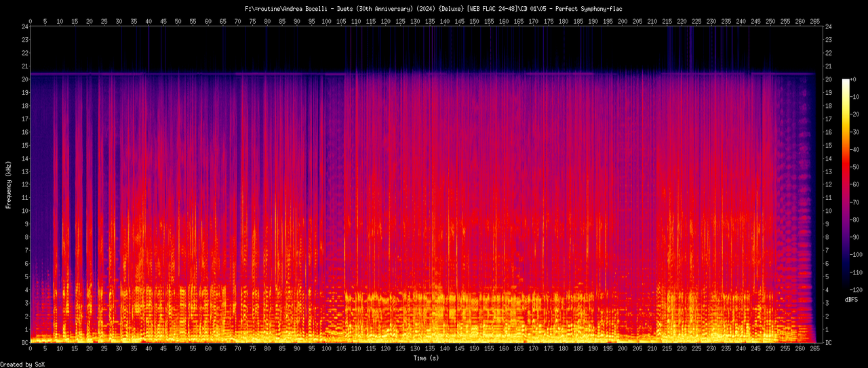This screenshot has height=368, width=868.
Task: Select the '-80' value on the dBFS legend
Action: click(856, 220)
